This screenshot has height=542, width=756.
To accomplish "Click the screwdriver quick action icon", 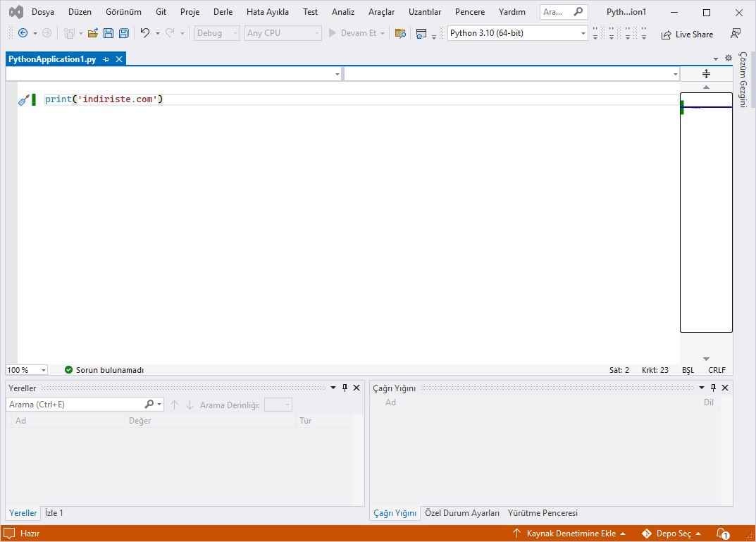I will point(24,100).
